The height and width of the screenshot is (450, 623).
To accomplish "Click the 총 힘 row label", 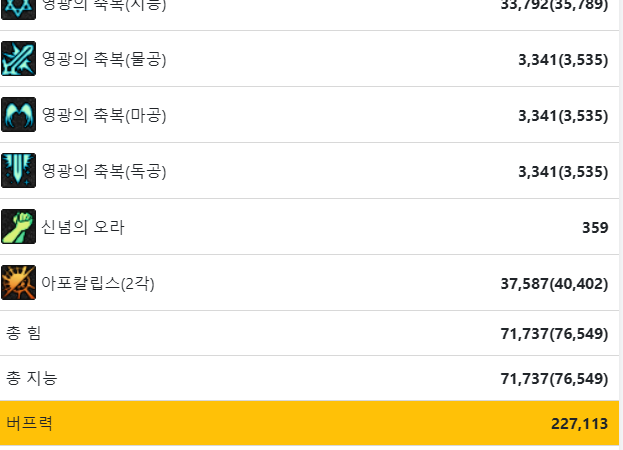I will (x=23, y=333).
